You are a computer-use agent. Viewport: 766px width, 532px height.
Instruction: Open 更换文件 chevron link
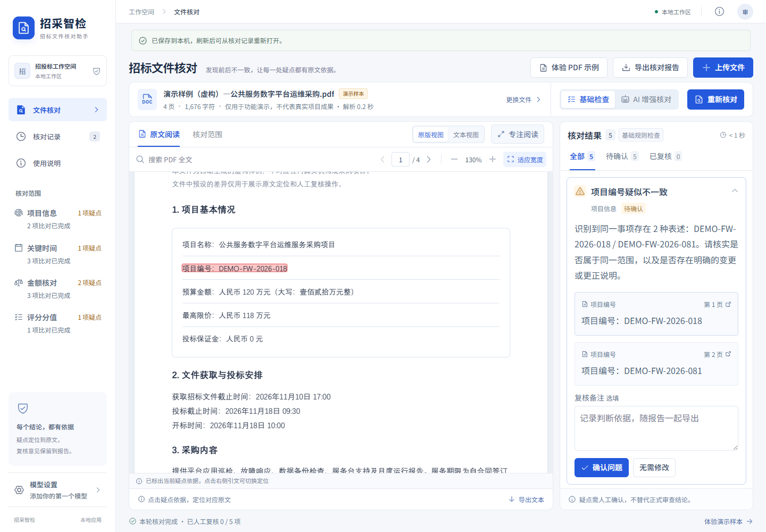523,99
